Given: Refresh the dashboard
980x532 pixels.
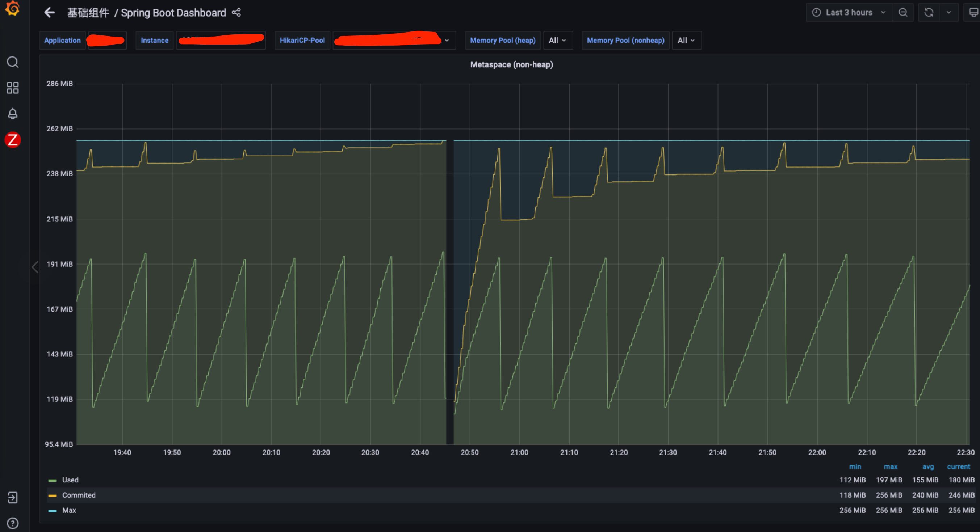Looking at the screenshot, I should pyautogui.click(x=929, y=13).
